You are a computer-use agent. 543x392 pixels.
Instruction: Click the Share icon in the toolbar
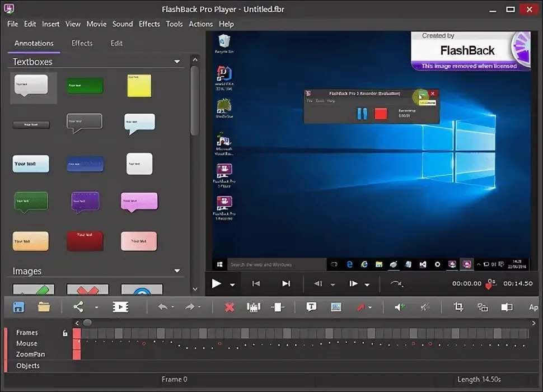click(x=78, y=307)
